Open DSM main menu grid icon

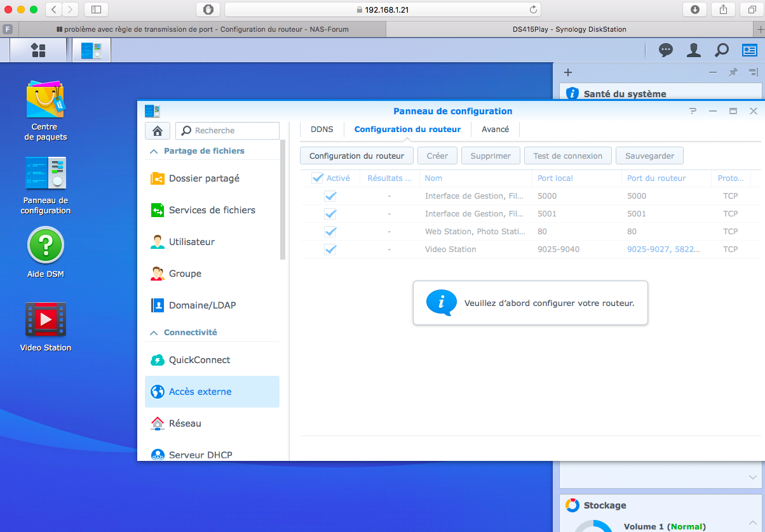point(38,51)
